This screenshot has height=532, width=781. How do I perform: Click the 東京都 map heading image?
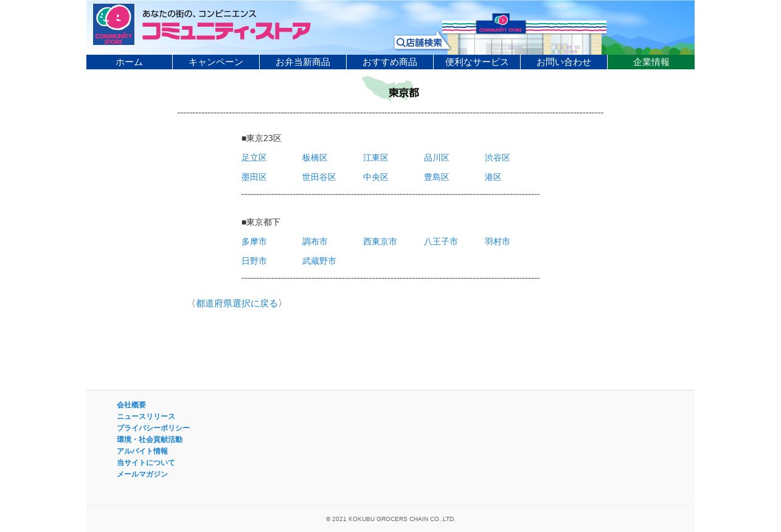point(390,89)
